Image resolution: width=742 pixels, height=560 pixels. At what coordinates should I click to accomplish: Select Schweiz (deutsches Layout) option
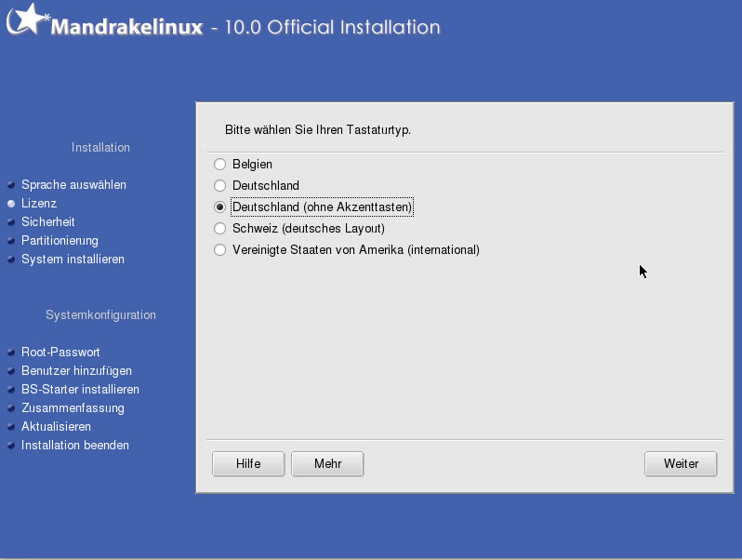[219, 229]
